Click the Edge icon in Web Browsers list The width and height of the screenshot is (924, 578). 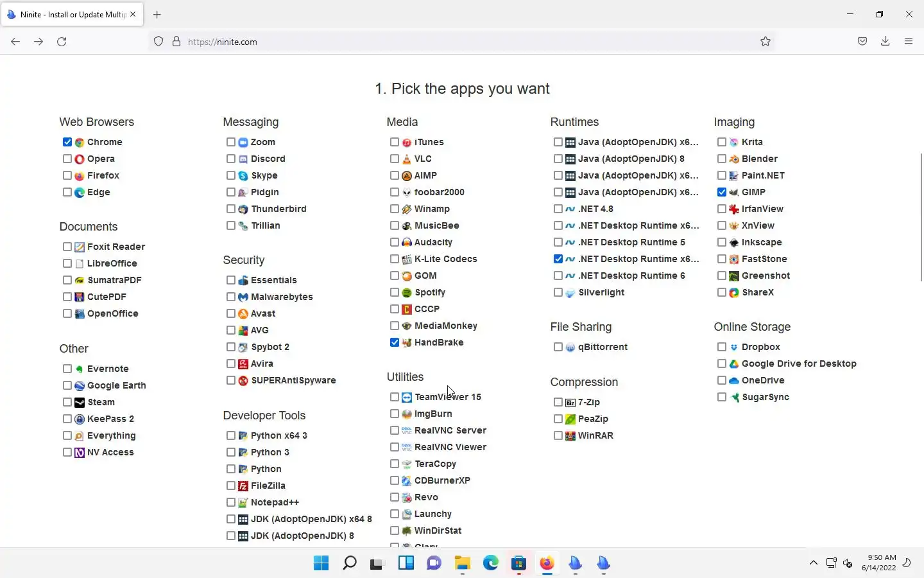click(80, 192)
